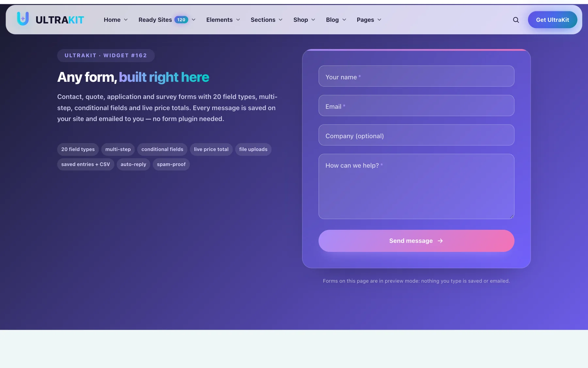
Task: Expand the Pages menu chevron
Action: (380, 20)
